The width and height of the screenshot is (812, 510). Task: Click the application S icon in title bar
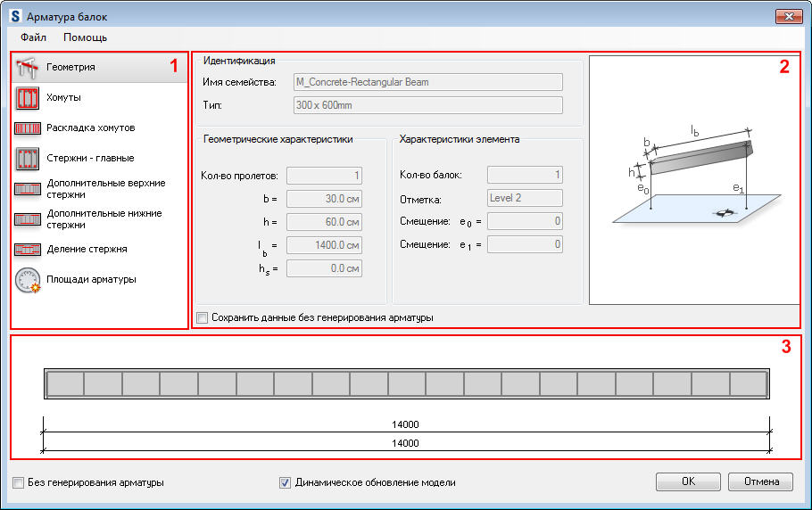tap(15, 16)
